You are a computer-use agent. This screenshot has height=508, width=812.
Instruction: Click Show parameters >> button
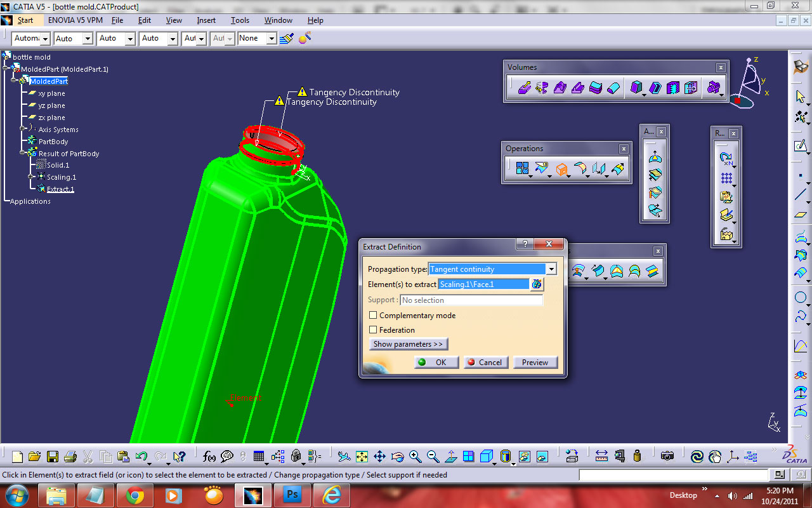click(408, 344)
